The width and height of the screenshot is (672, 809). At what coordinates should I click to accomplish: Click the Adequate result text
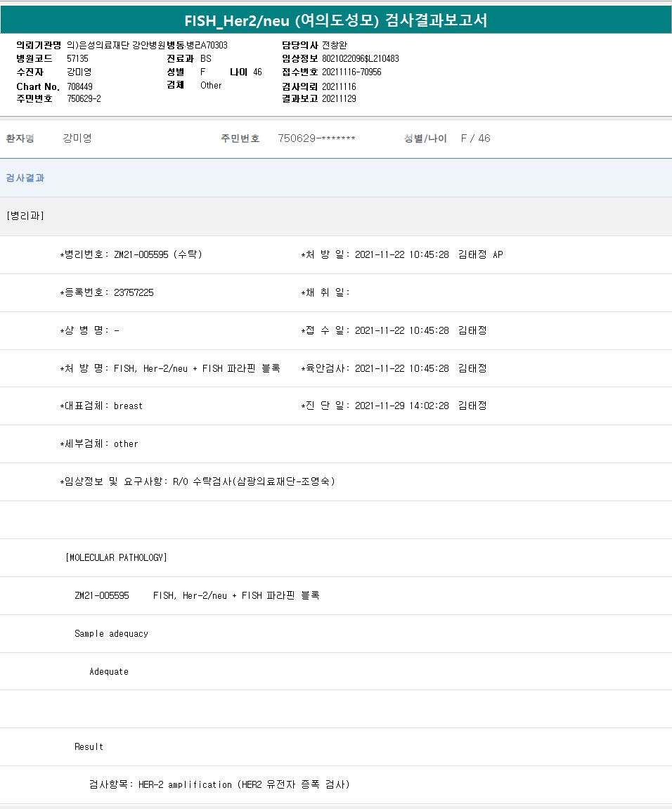pyautogui.click(x=109, y=672)
